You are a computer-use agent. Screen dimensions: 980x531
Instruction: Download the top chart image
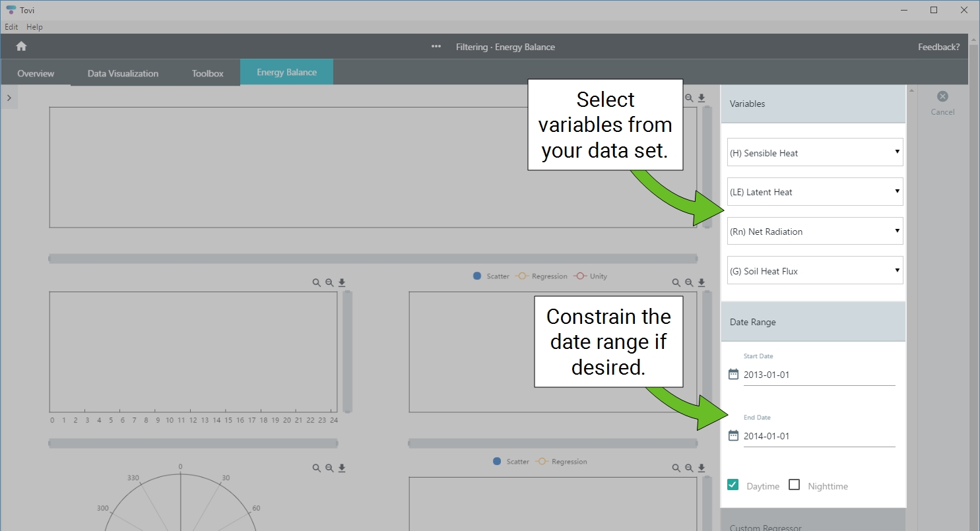coord(702,98)
